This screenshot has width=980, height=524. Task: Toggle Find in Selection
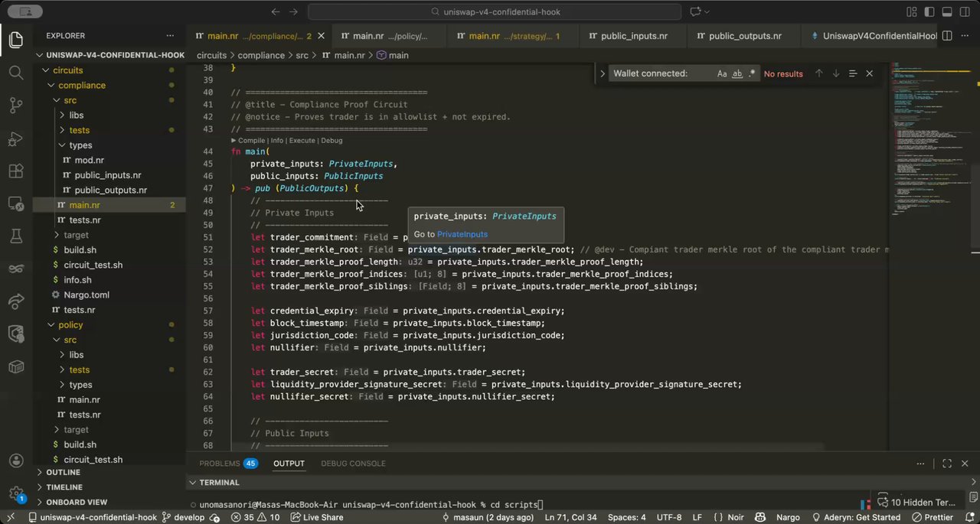(x=852, y=73)
